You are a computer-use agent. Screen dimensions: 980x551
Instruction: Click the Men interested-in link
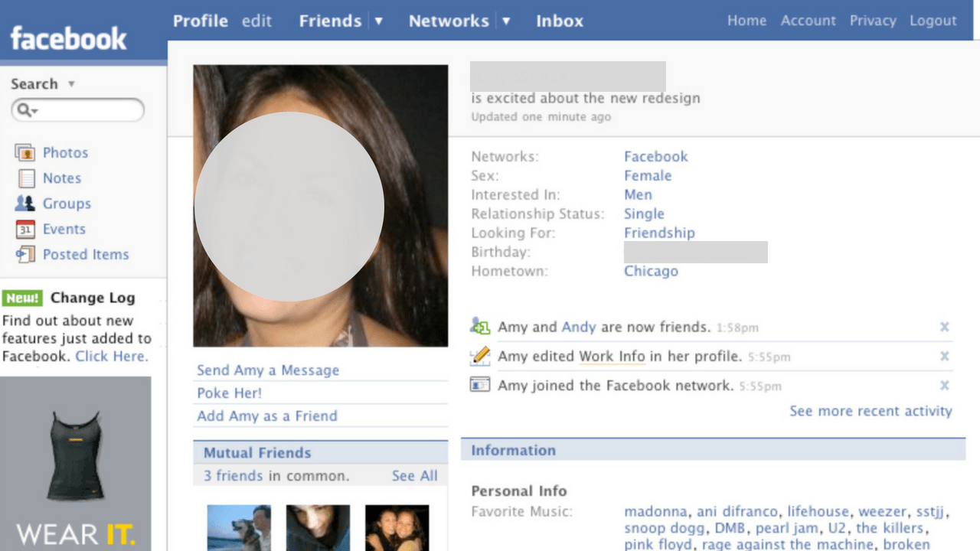coord(638,194)
